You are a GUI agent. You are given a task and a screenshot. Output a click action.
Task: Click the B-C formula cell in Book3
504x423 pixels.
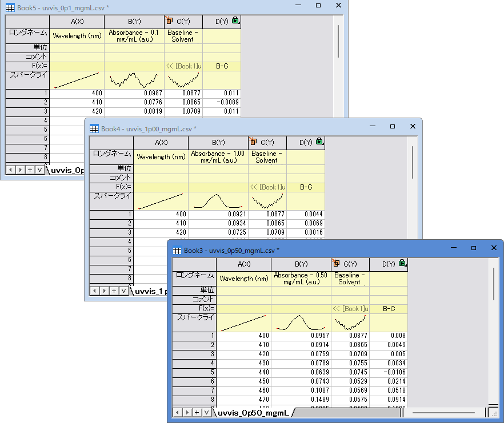389,309
